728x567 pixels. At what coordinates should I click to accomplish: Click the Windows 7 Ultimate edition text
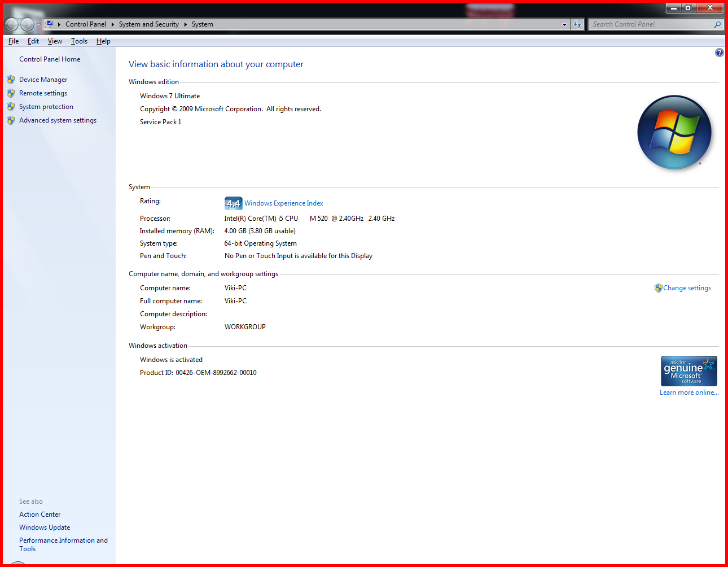coord(170,96)
